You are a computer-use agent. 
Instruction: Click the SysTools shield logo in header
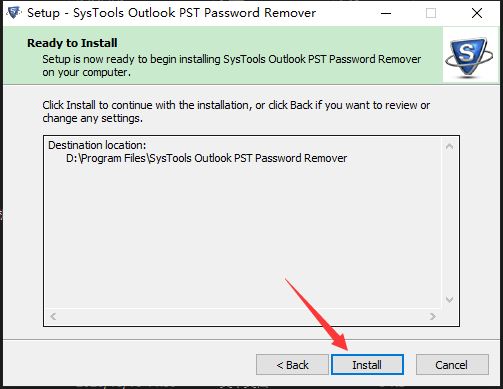pos(469,56)
